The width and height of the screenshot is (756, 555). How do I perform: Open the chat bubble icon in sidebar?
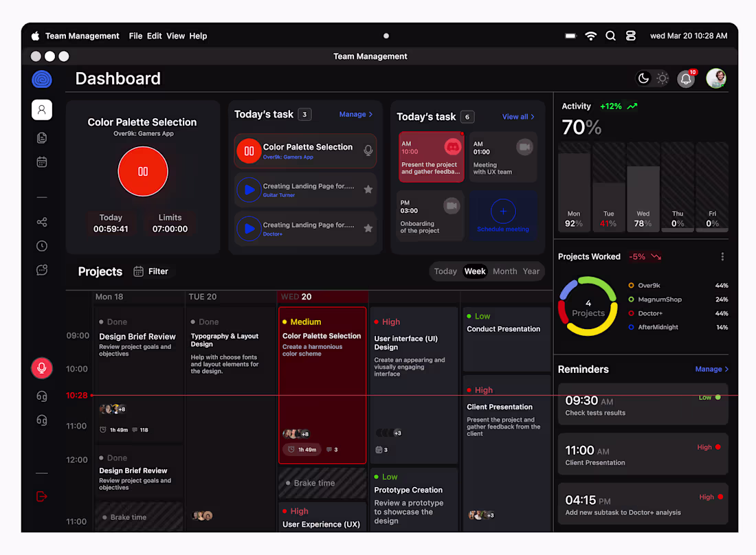coord(42,270)
